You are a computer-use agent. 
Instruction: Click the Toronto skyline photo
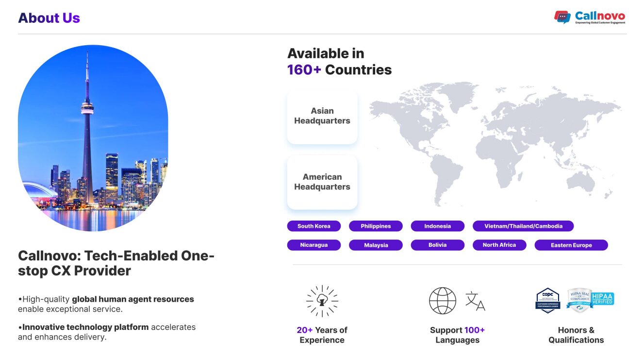93,138
